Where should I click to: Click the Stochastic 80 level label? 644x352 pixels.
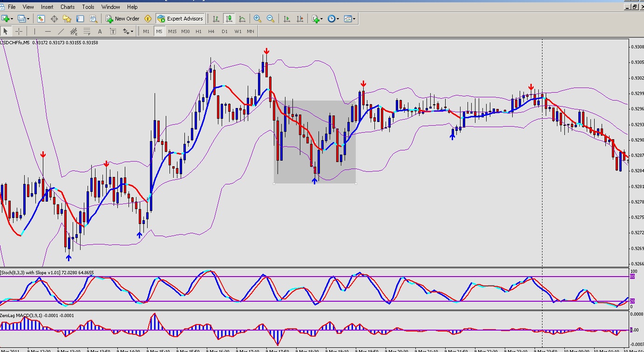tap(633, 277)
